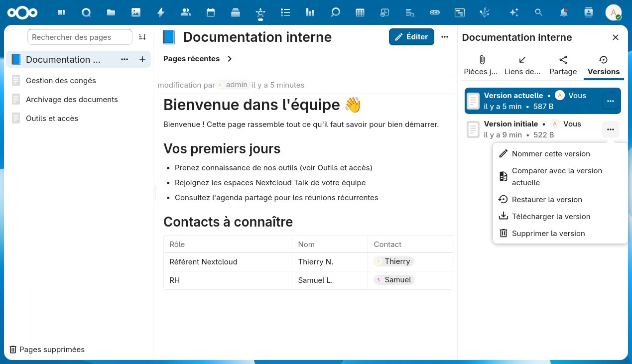
Task: Click the Thierry N. table cell
Action: click(330, 262)
